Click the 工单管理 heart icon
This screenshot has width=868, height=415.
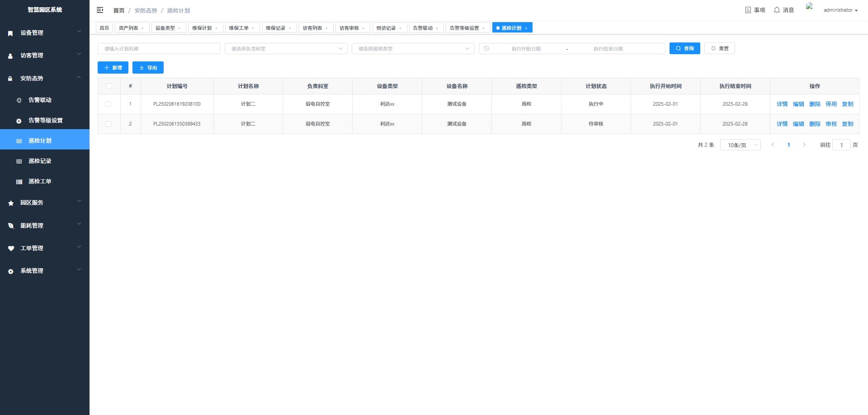(x=11, y=248)
